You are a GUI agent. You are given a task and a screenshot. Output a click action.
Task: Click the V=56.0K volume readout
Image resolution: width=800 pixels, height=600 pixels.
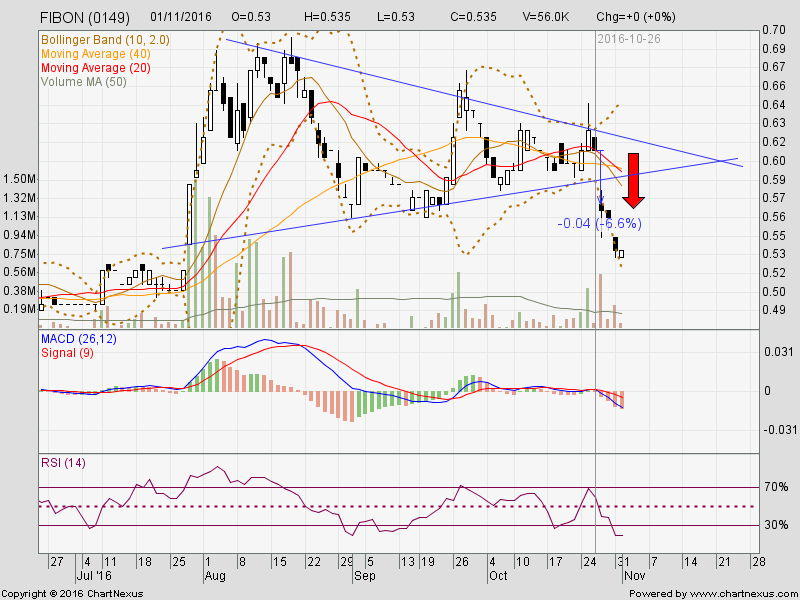[545, 17]
